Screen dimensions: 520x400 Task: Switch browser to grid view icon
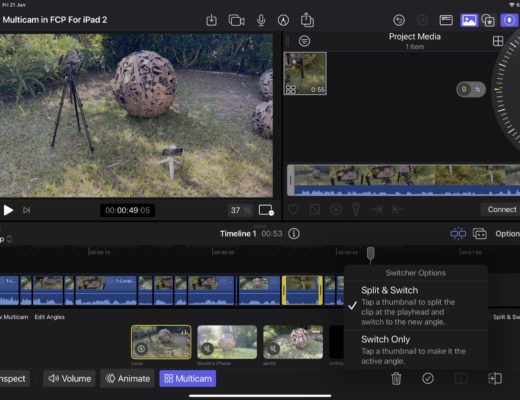coord(498,41)
